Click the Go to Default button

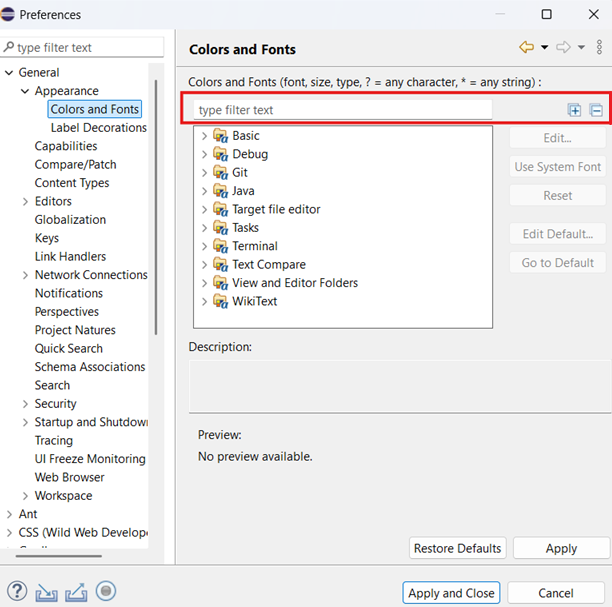(x=557, y=263)
